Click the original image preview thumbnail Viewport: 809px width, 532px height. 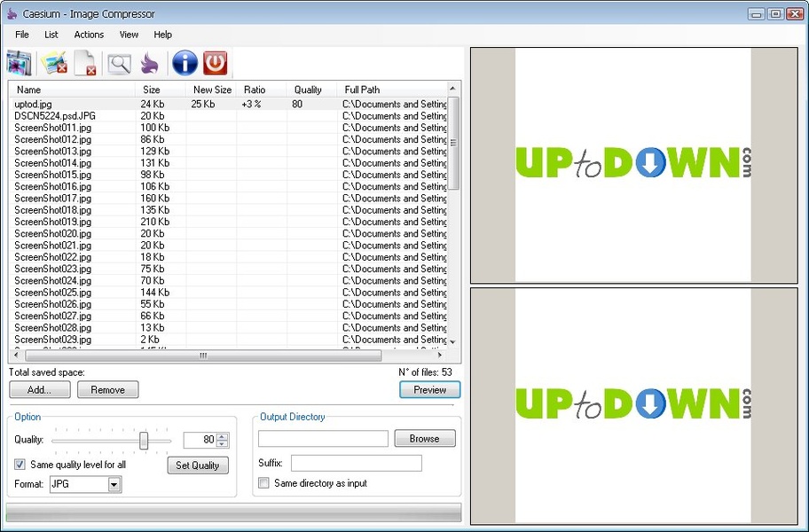coord(633,166)
